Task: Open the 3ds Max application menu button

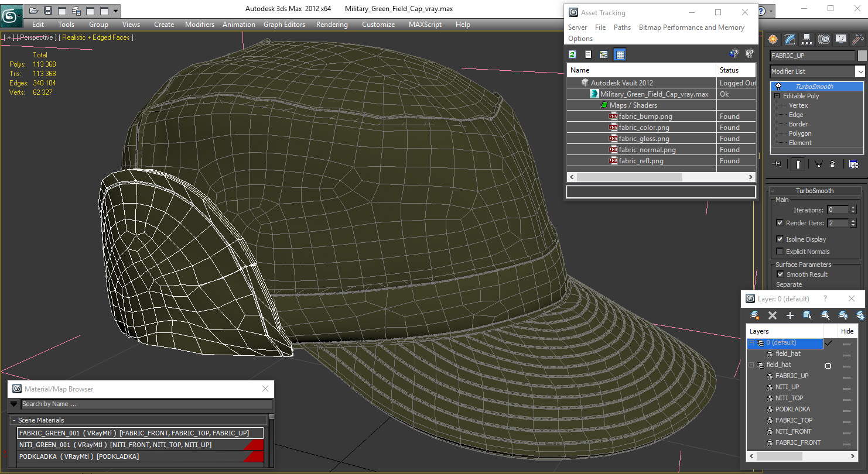Action: point(11,15)
